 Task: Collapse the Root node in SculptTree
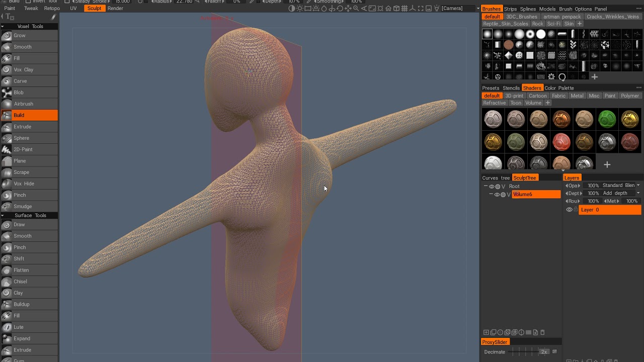486,187
